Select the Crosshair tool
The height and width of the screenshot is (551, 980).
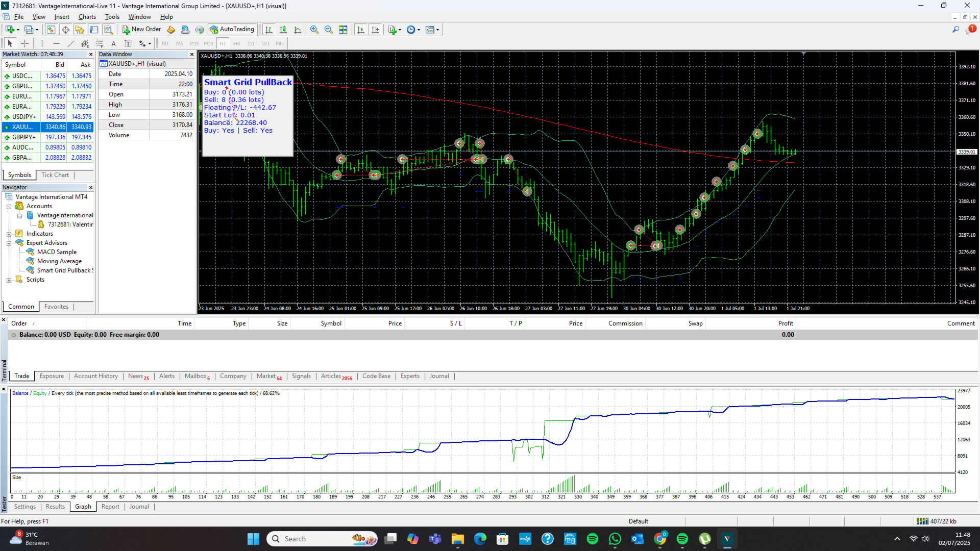pos(24,43)
